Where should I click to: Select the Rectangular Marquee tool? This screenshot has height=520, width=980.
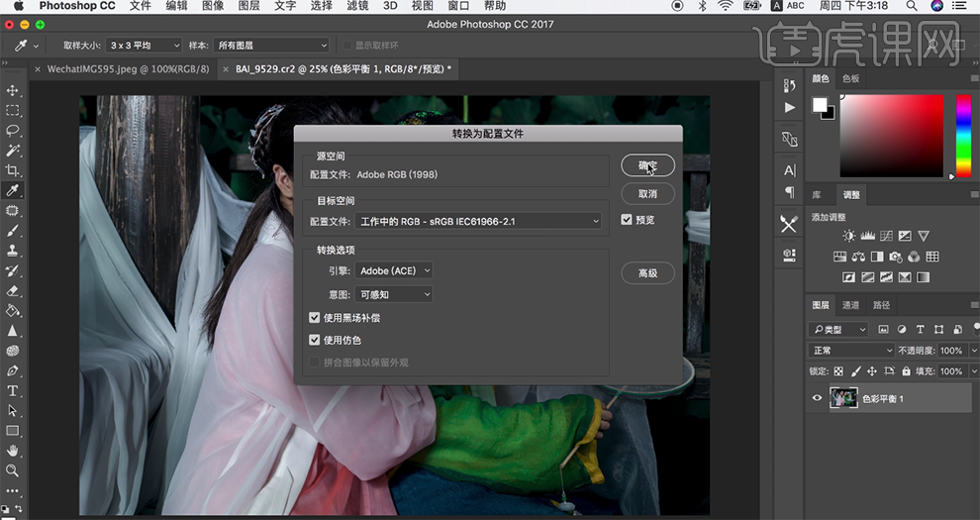click(13, 111)
